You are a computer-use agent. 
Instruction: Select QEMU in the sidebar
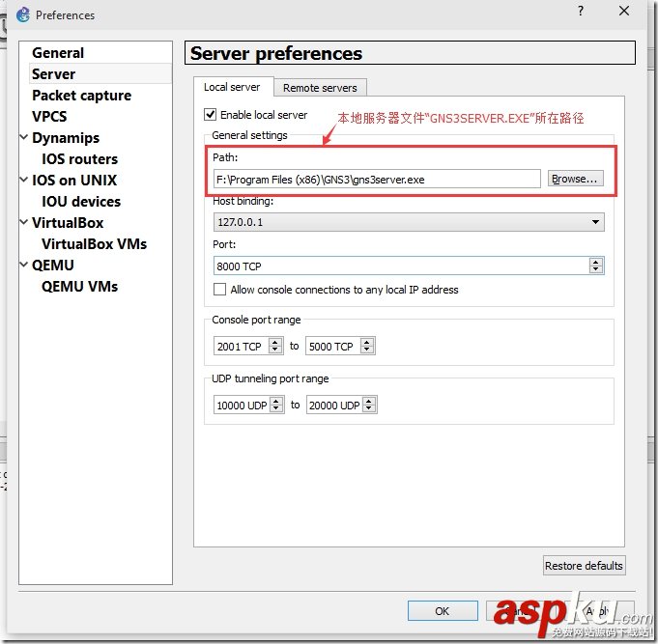[x=53, y=266]
